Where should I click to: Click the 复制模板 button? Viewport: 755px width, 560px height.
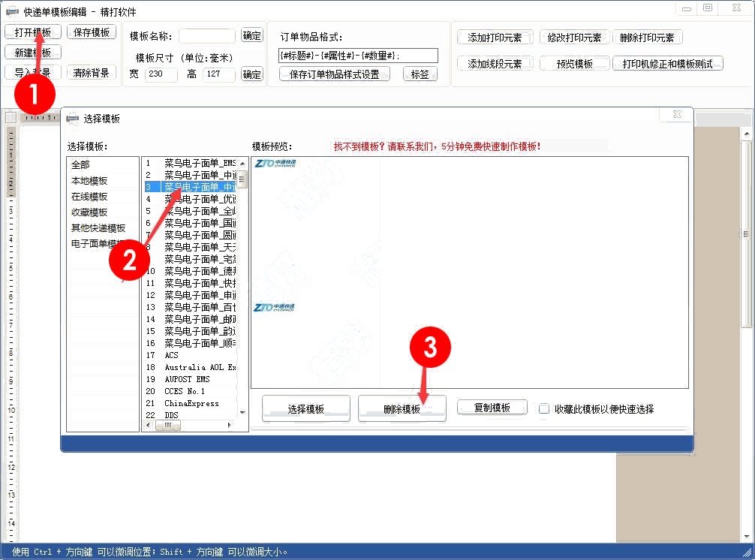tap(492, 408)
